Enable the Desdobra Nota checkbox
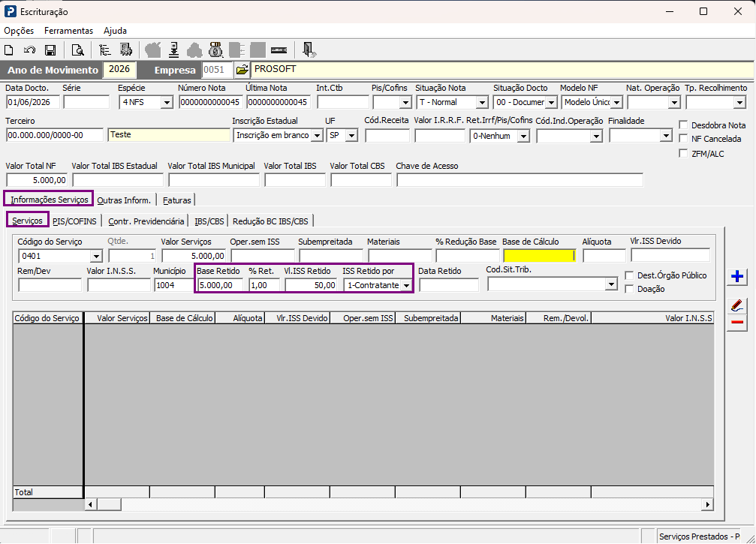 point(682,125)
